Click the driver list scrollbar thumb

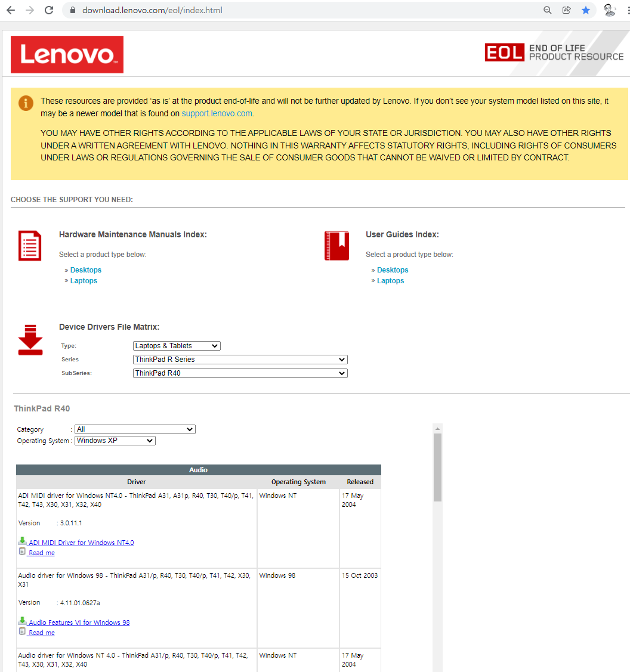click(437, 467)
